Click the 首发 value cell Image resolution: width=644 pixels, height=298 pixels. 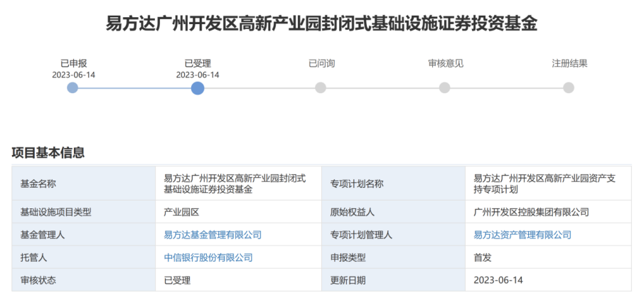(x=548, y=257)
